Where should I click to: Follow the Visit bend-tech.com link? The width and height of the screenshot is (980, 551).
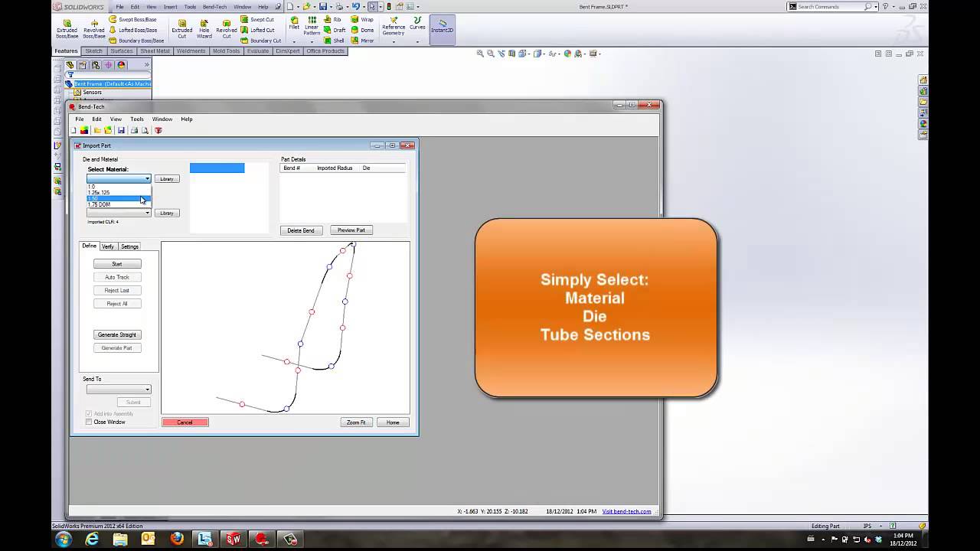[x=626, y=511]
